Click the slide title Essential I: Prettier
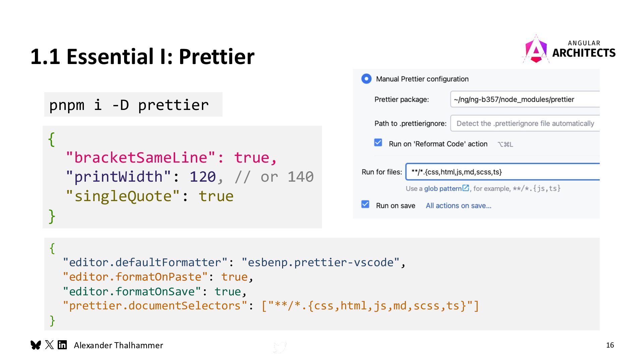644x362 pixels. tap(143, 56)
